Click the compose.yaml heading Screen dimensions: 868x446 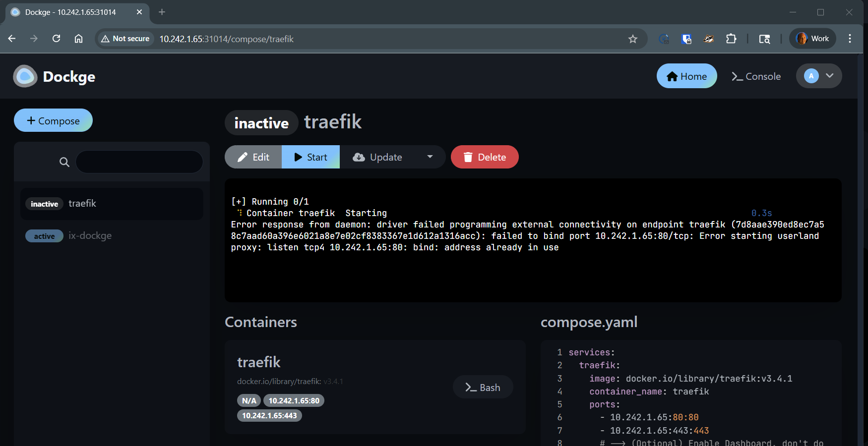click(589, 322)
